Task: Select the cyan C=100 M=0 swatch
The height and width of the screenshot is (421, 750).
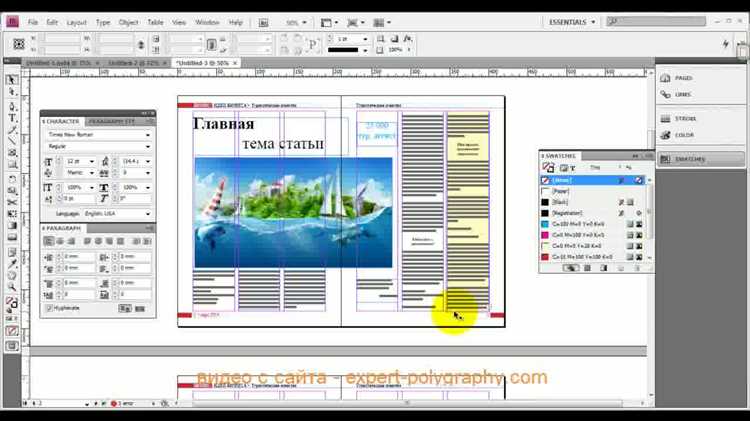Action: pos(593,224)
